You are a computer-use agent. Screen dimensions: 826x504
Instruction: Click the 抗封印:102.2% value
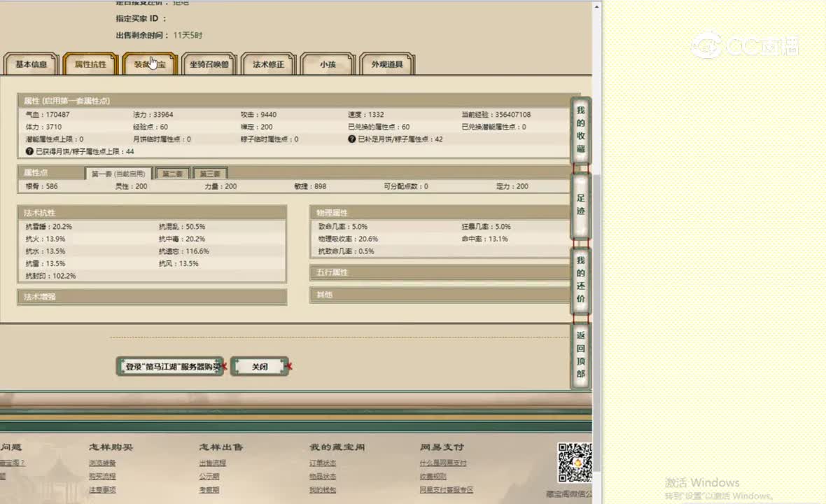point(50,276)
